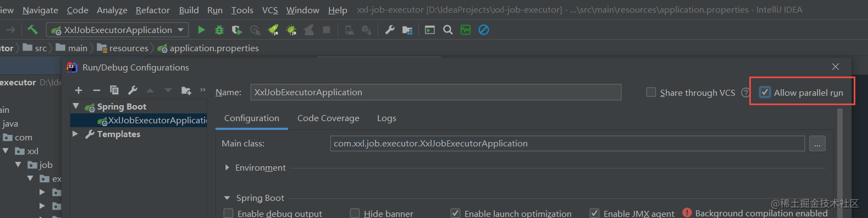Image resolution: width=868 pixels, height=218 pixels.
Task: Start debugging with the green bug icon
Action: pyautogui.click(x=219, y=30)
